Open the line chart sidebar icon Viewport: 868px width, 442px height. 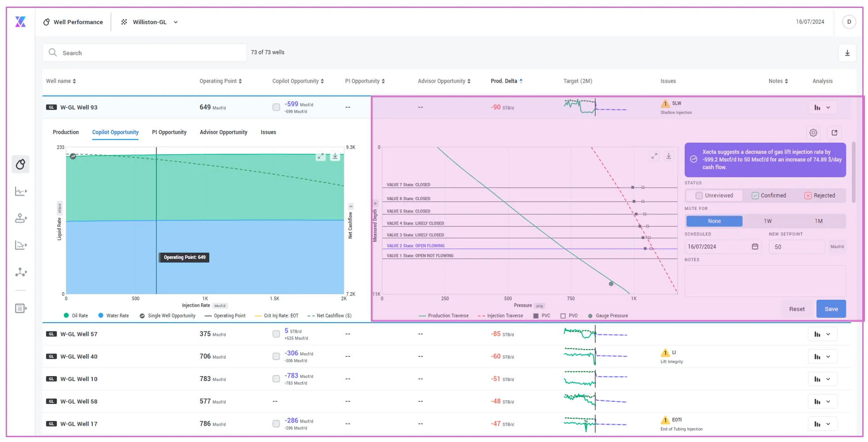[x=21, y=191]
